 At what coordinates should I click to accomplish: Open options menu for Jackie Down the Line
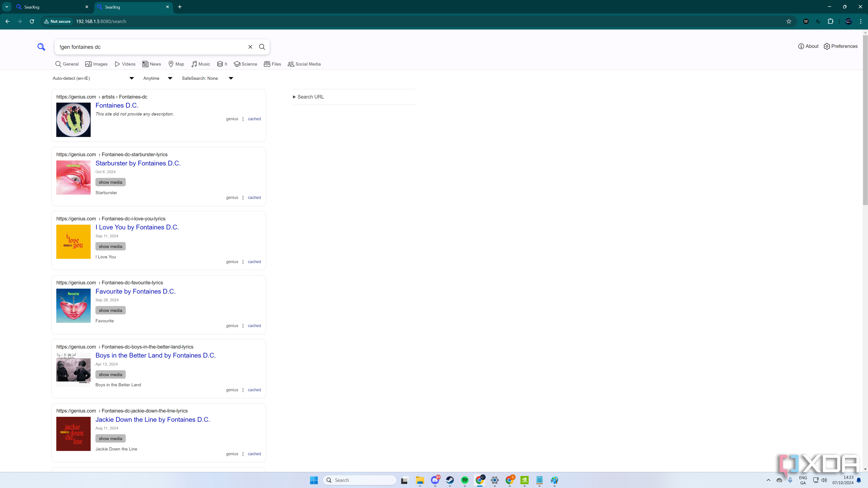[x=243, y=454]
